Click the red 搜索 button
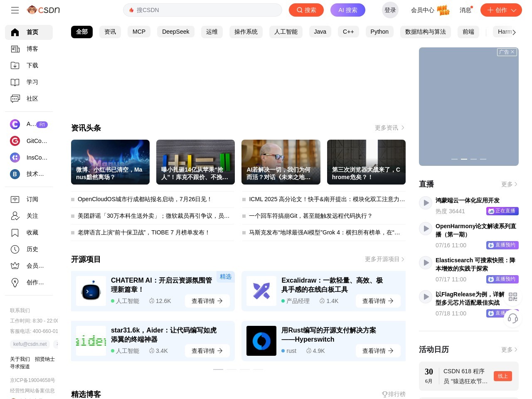Image resolution: width=532 pixels, height=399 pixels. (306, 10)
